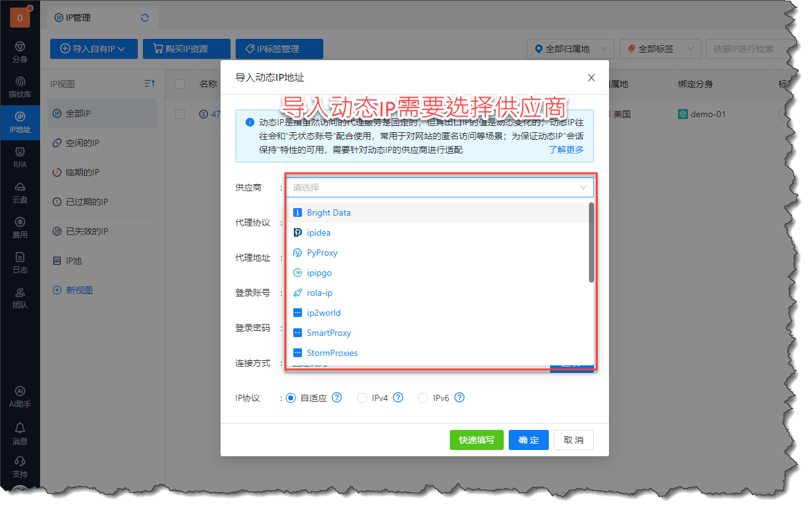Close the 导入动态IP地址 dialog
This screenshot has height=512, width=812.
click(x=591, y=78)
